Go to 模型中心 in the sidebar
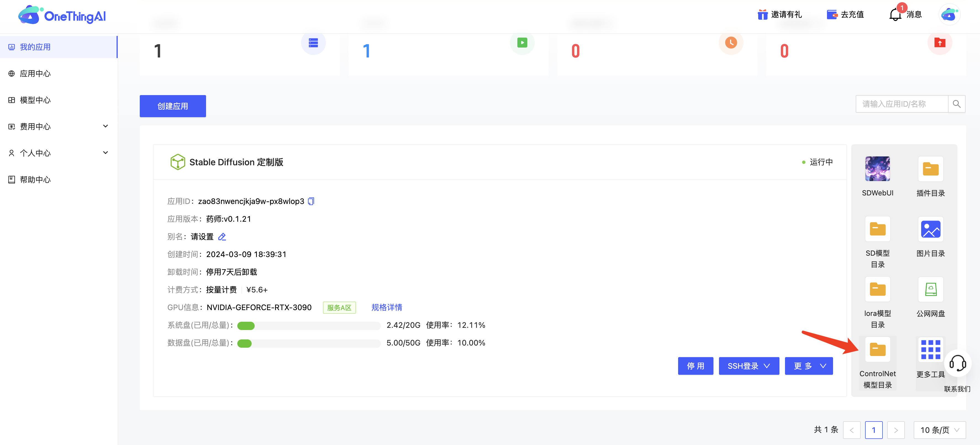The image size is (980, 445). pos(35,100)
